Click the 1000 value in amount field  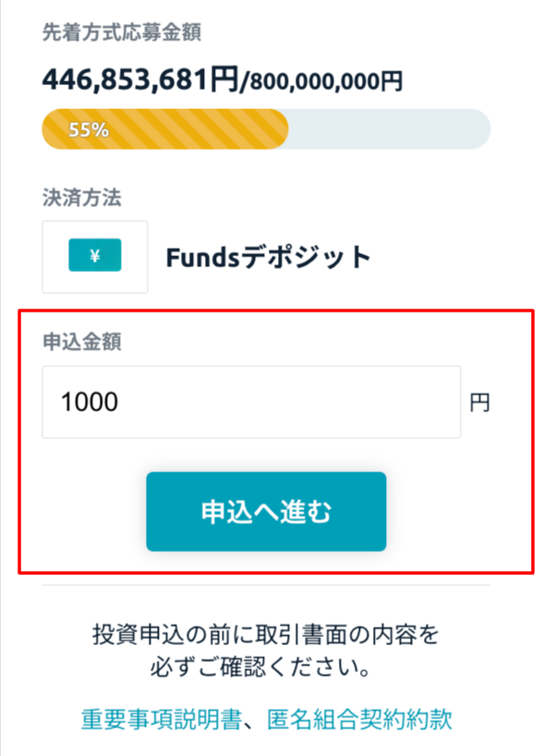click(89, 402)
